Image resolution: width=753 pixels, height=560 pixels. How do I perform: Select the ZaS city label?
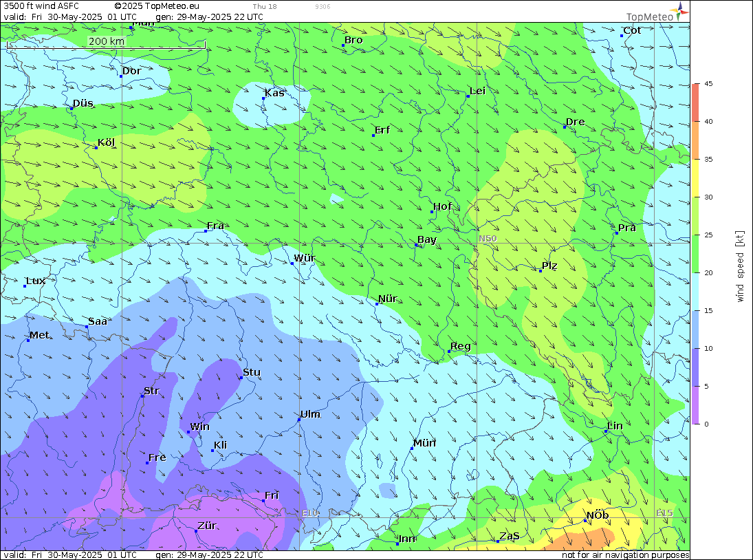tap(510, 537)
